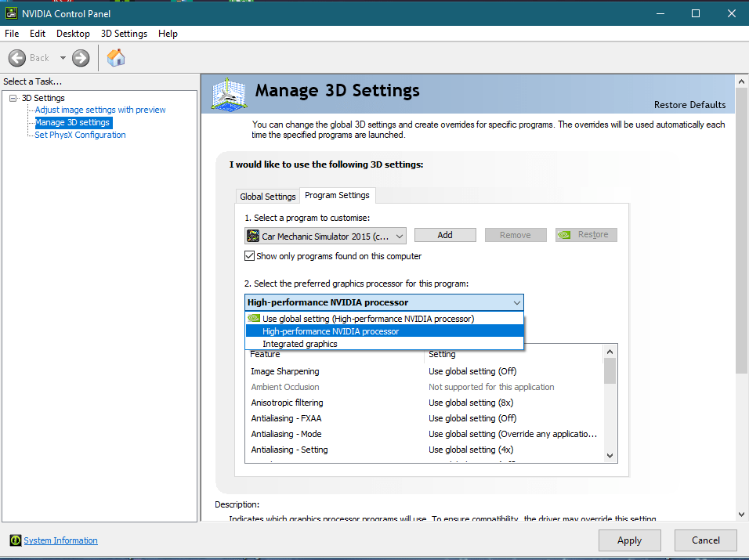Screen dimensions: 749x560
Task: Click Restore Defaults link
Action: coord(689,104)
